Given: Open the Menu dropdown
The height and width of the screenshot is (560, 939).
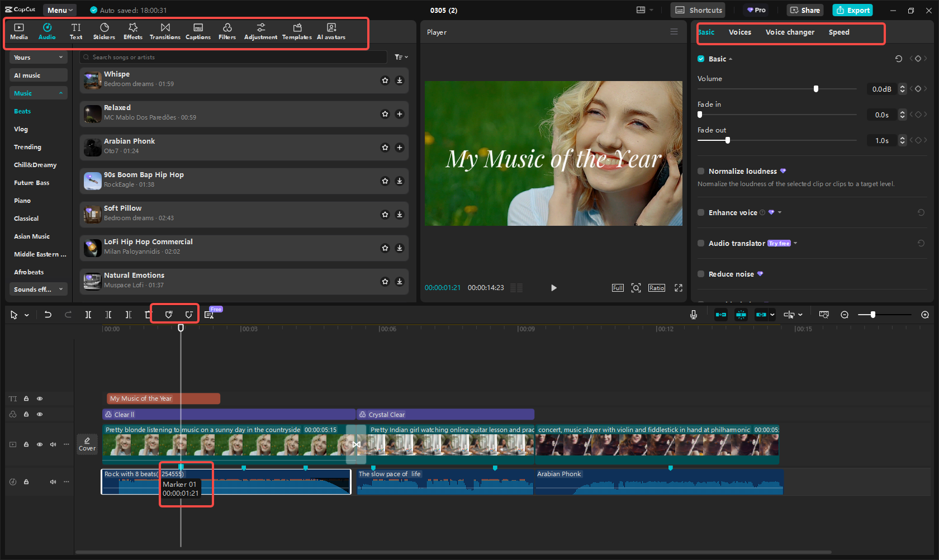Looking at the screenshot, I should tap(59, 10).
